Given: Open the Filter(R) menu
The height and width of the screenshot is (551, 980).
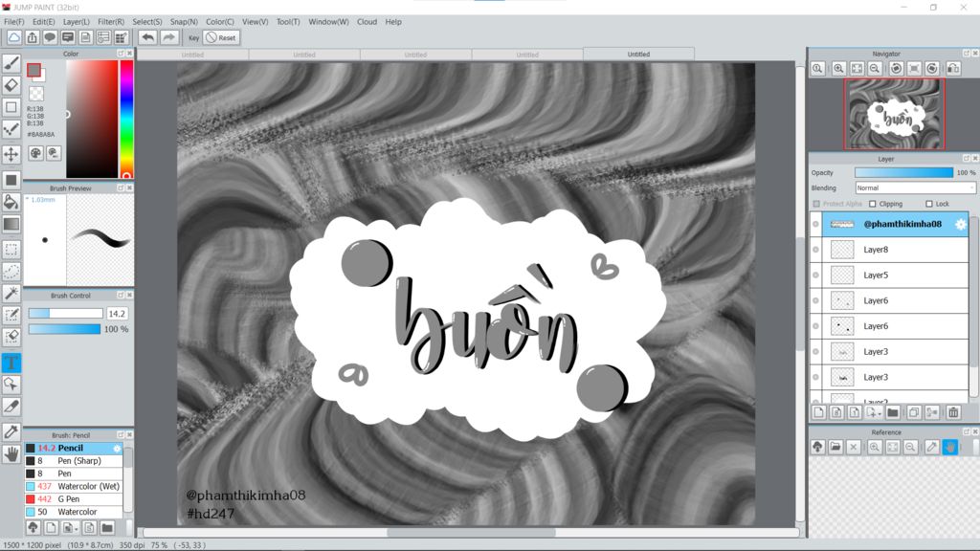Looking at the screenshot, I should pyautogui.click(x=111, y=22).
